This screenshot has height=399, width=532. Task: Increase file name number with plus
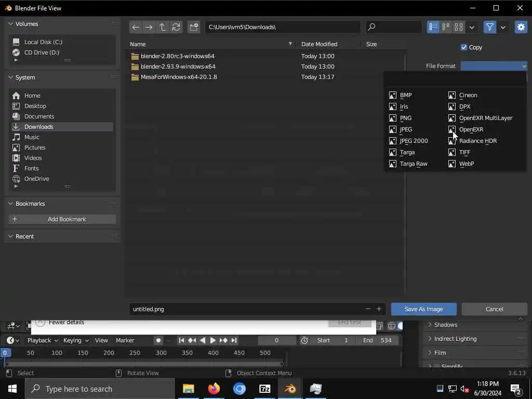379,309
